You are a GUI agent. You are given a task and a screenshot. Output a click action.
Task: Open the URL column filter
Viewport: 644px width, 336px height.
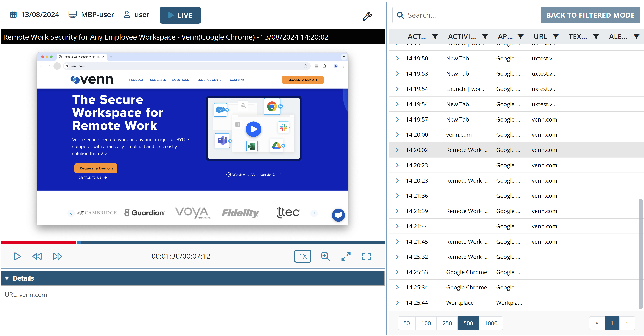(556, 36)
